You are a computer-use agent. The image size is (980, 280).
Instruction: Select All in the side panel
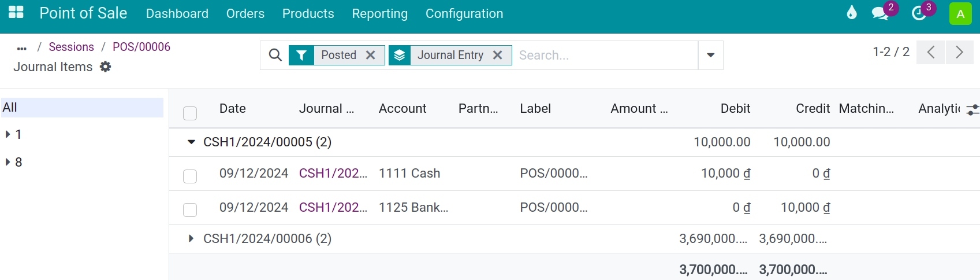pos(82,107)
